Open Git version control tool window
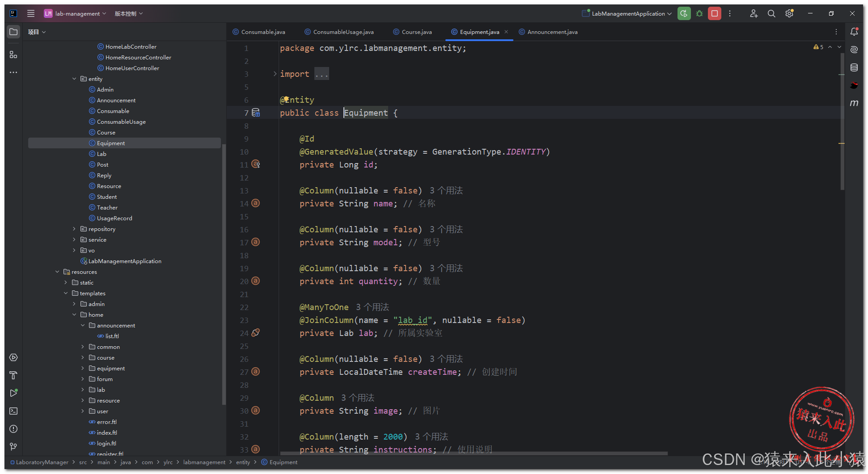Image resolution: width=868 pixels, height=474 pixels. [x=13, y=447]
